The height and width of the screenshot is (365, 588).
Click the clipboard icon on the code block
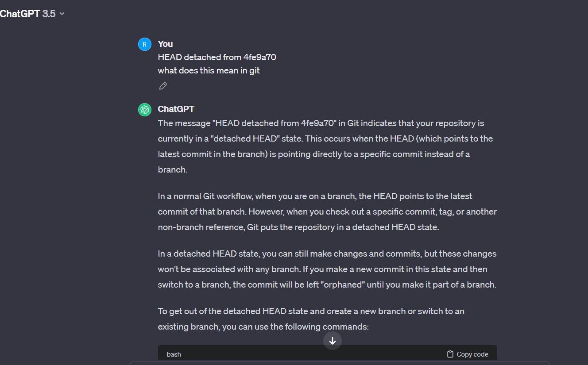[x=450, y=354]
